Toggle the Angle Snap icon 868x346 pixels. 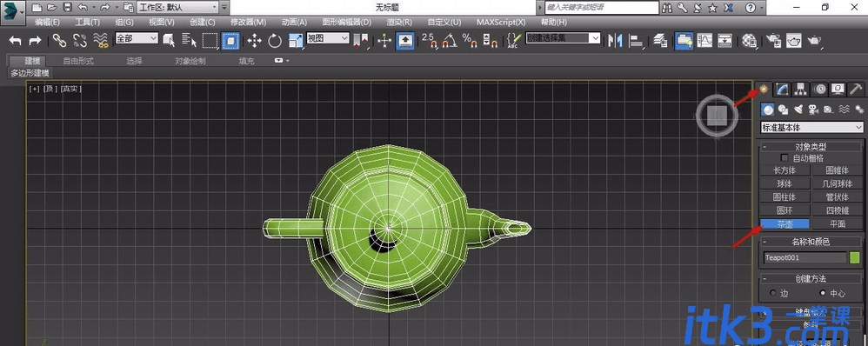450,40
